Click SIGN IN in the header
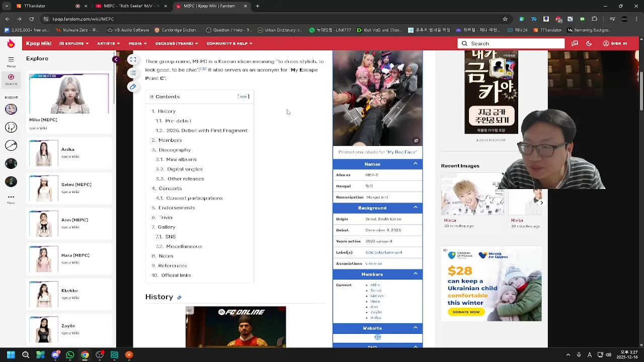The image size is (644, 362). (x=615, y=43)
